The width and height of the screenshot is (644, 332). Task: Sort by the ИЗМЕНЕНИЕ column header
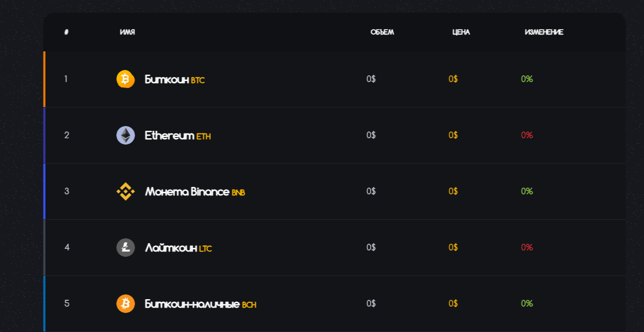544,32
